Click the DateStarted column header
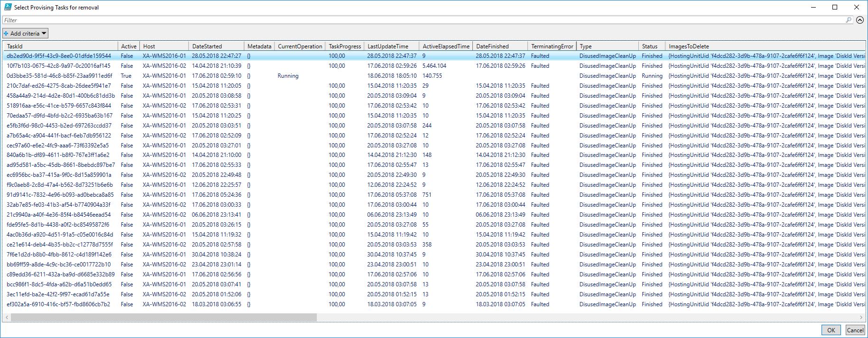The image size is (868, 338). [216, 46]
